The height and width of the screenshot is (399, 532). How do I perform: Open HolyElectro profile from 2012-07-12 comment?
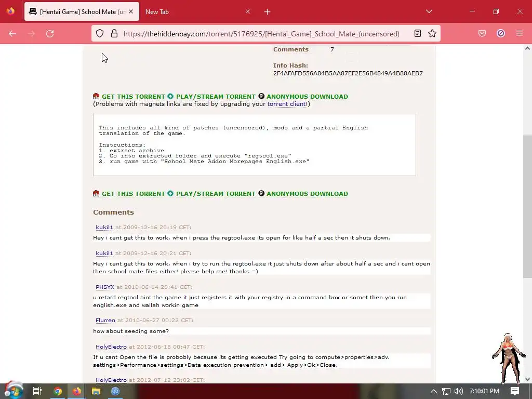click(111, 380)
